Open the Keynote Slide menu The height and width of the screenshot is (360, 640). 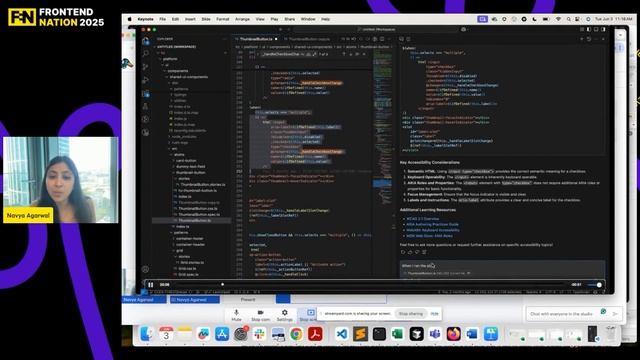[x=206, y=19]
